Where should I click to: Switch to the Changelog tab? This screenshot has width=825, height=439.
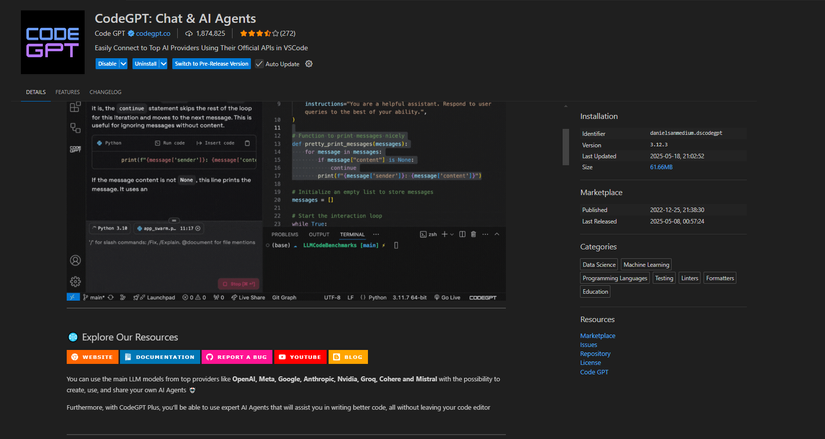pos(105,92)
